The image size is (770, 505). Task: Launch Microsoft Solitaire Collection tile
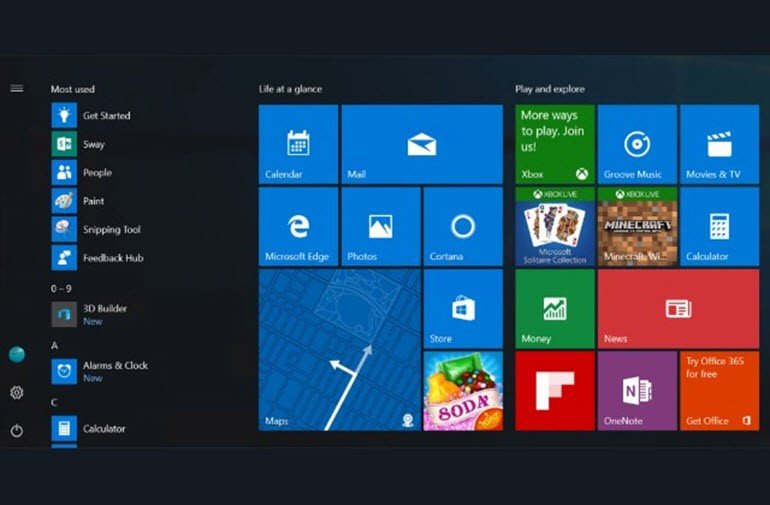[555, 226]
